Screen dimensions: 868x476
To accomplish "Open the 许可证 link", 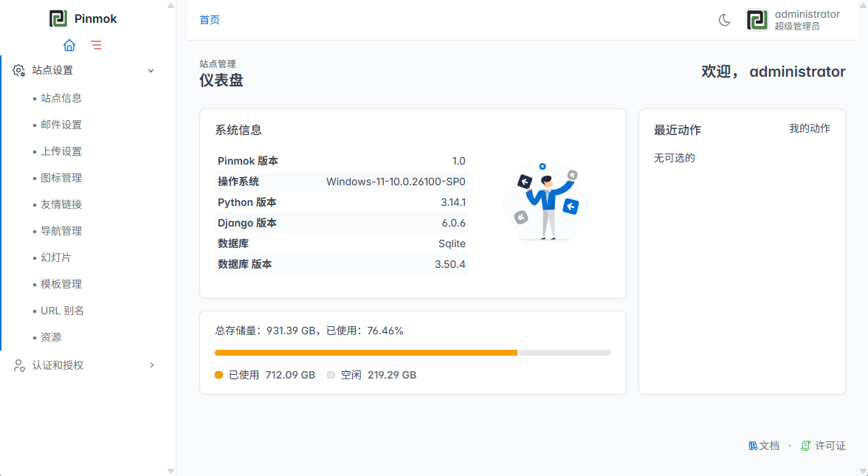I will (x=830, y=446).
